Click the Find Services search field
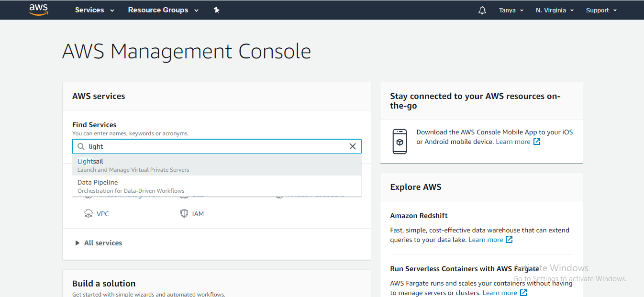 click(x=215, y=146)
